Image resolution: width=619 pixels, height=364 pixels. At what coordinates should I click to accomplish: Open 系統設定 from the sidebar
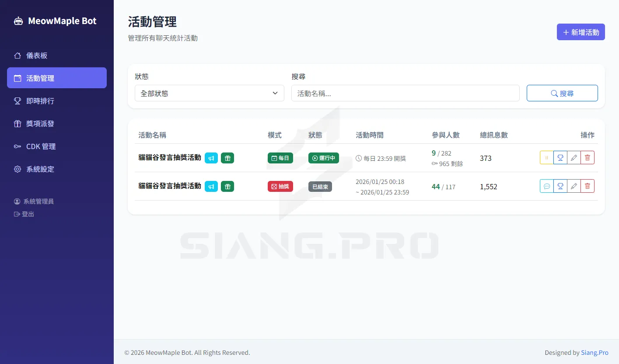(40, 169)
